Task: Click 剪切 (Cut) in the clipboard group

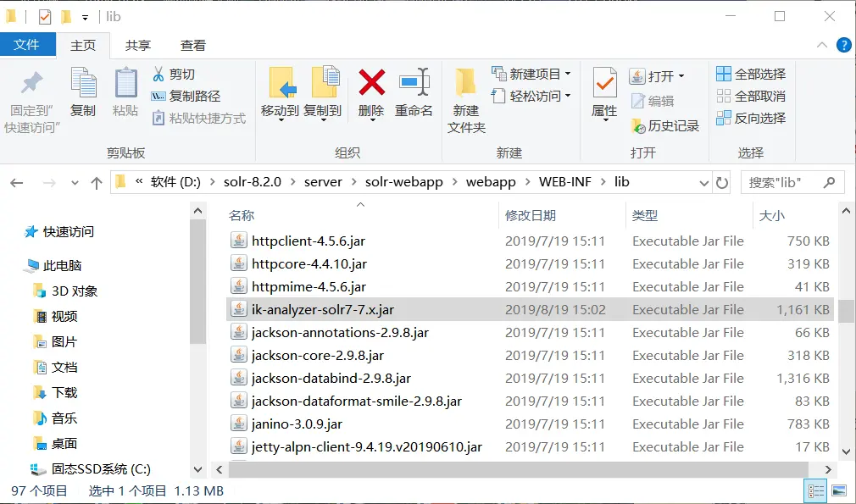Action: click(x=178, y=75)
